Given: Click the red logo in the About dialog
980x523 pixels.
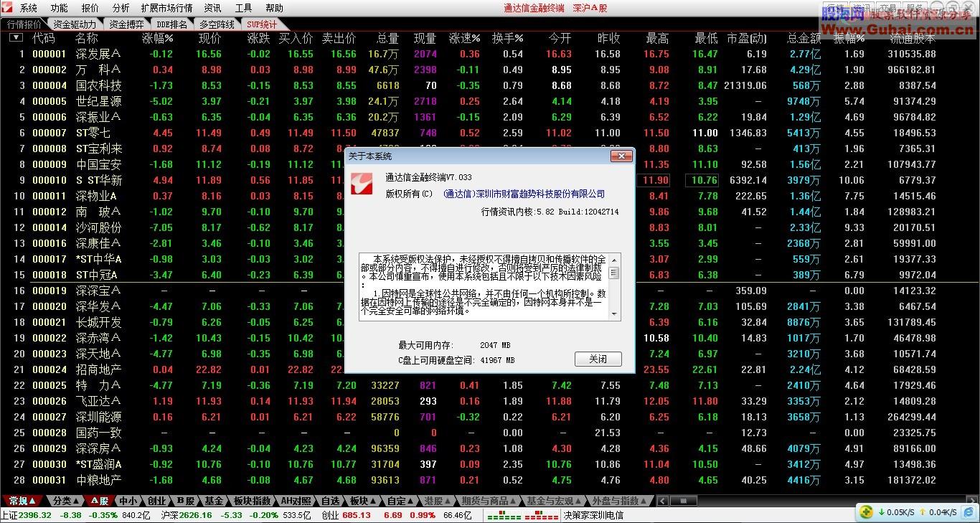Looking at the screenshot, I should [x=363, y=184].
